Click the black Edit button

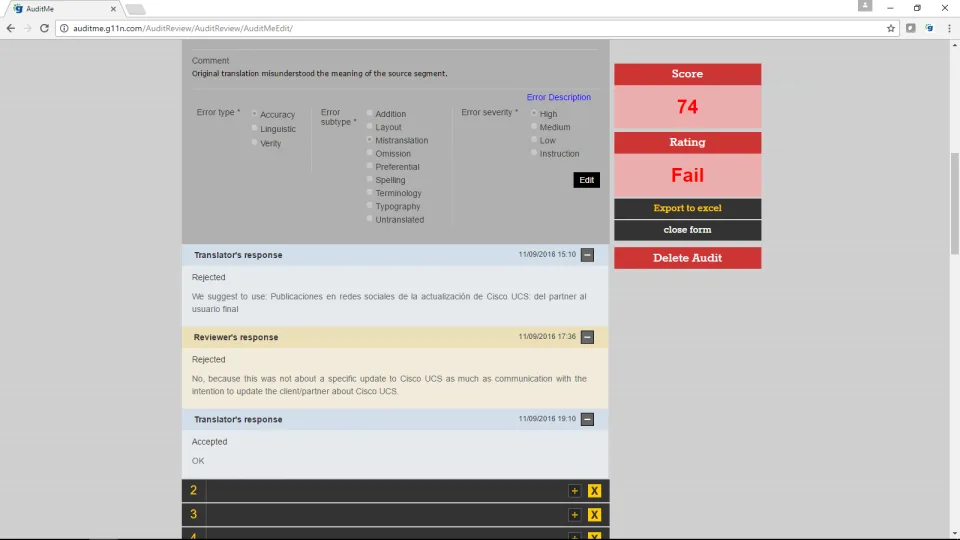pos(586,180)
